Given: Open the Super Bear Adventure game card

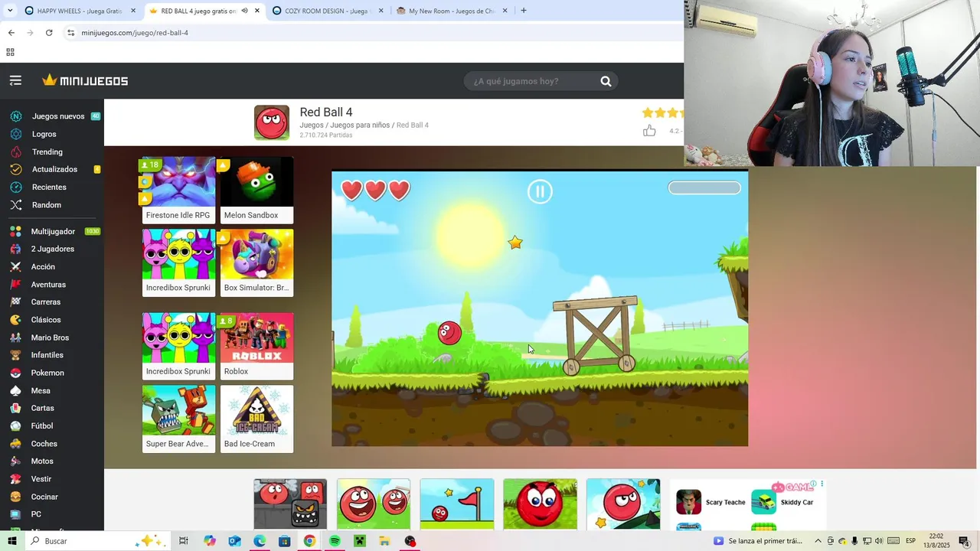Looking at the screenshot, I should pos(178,419).
